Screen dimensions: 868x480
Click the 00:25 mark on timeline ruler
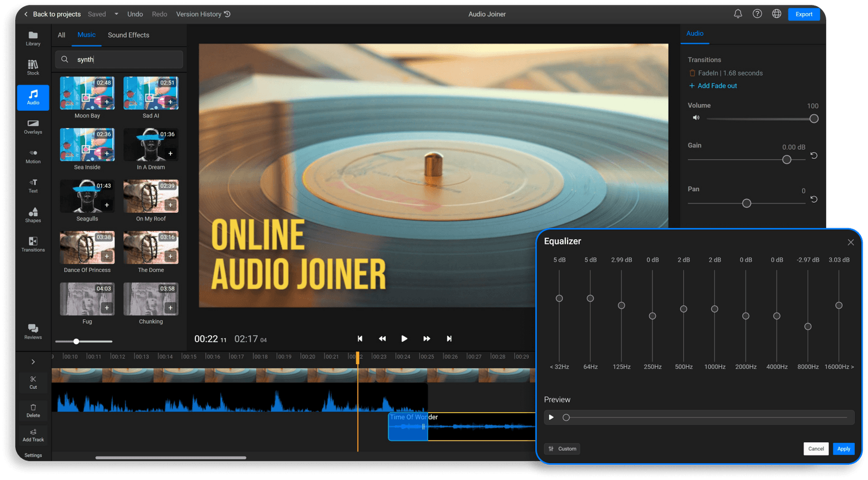426,356
